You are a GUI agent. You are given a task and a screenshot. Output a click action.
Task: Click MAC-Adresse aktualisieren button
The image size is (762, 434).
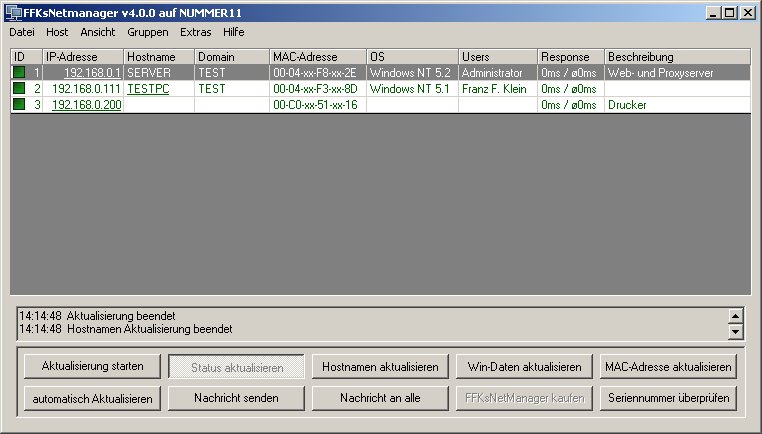pyautogui.click(x=668, y=366)
